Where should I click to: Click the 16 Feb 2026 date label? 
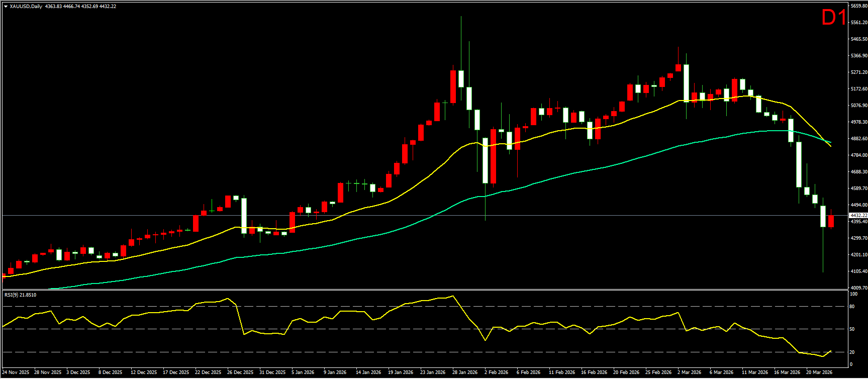pyautogui.click(x=594, y=372)
